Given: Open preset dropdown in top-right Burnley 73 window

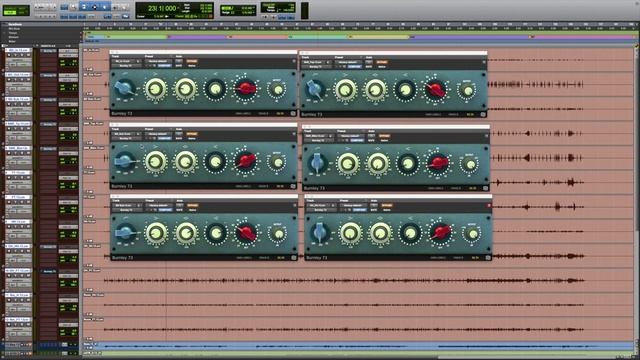Looking at the screenshot, I should tap(348, 62).
